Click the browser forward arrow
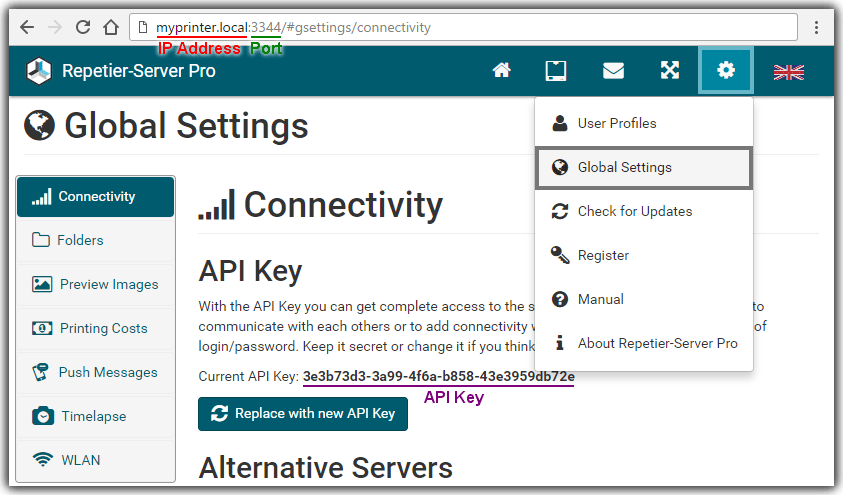This screenshot has width=843, height=495. (x=55, y=27)
